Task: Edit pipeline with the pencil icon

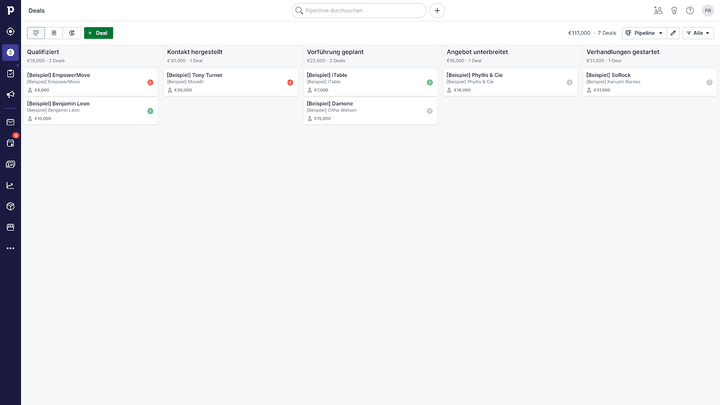Action: (673, 33)
